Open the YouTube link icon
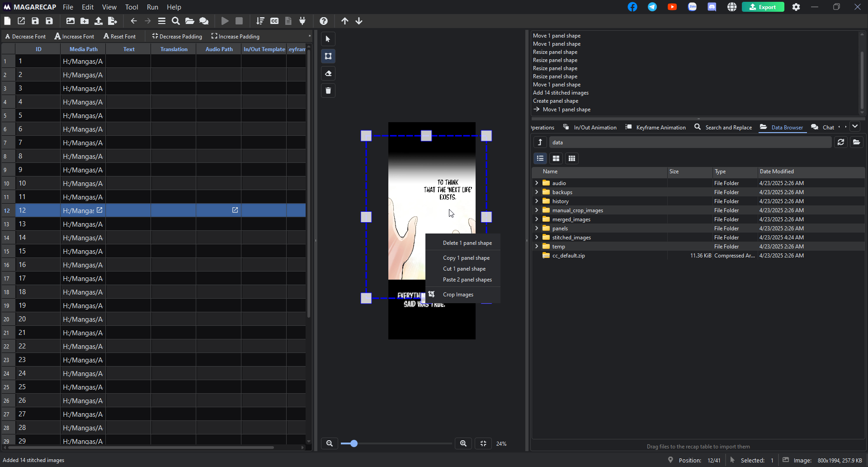 coord(672,7)
